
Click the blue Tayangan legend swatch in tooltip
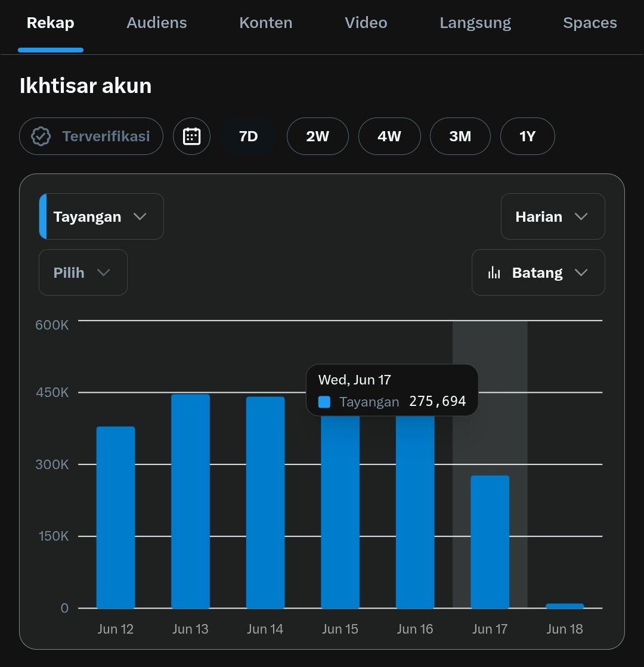(x=324, y=402)
